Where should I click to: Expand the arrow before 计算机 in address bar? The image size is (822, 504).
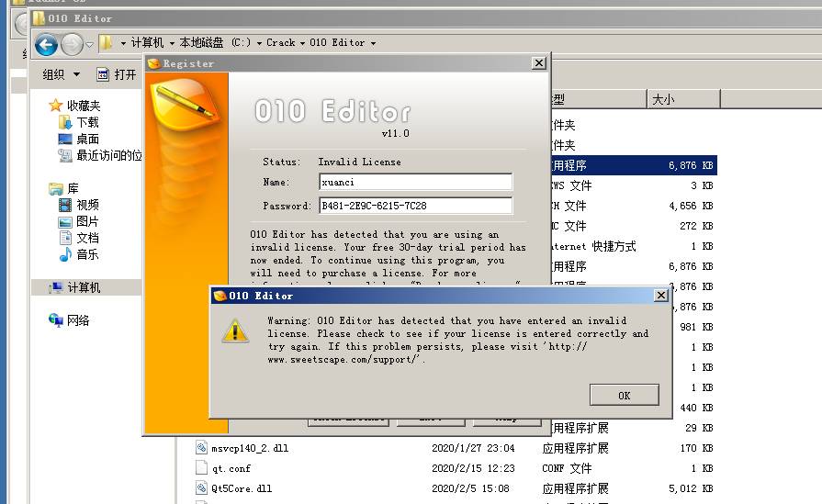tap(123, 43)
